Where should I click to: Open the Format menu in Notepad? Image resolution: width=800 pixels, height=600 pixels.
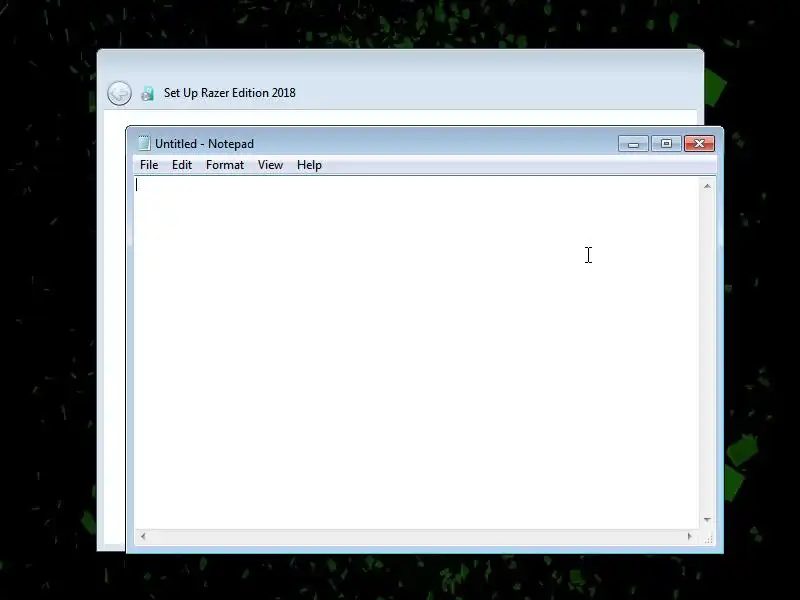[x=225, y=165]
